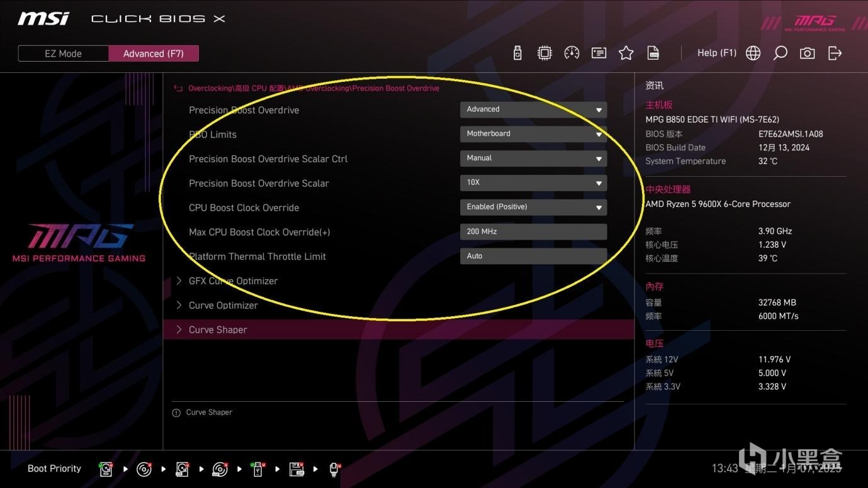
Task: Click memory capacity value '32768 MB'
Action: point(777,302)
